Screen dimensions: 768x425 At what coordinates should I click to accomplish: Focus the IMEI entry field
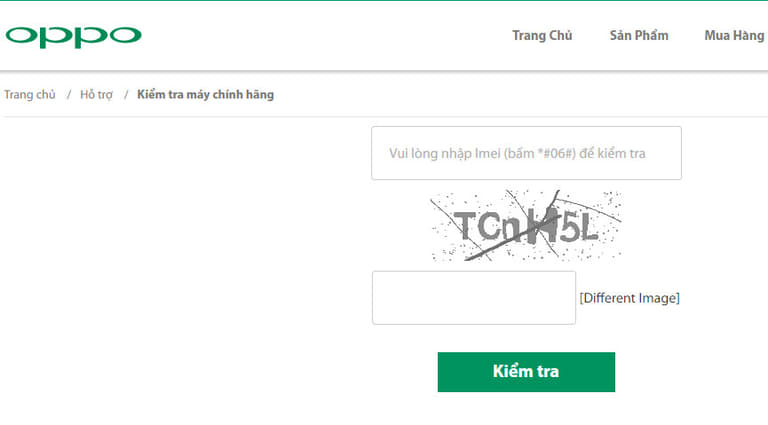526,153
